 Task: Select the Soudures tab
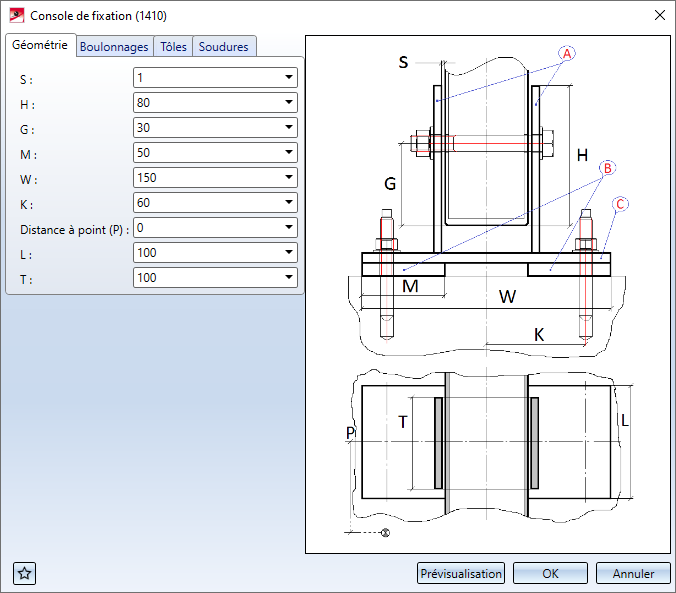223,47
